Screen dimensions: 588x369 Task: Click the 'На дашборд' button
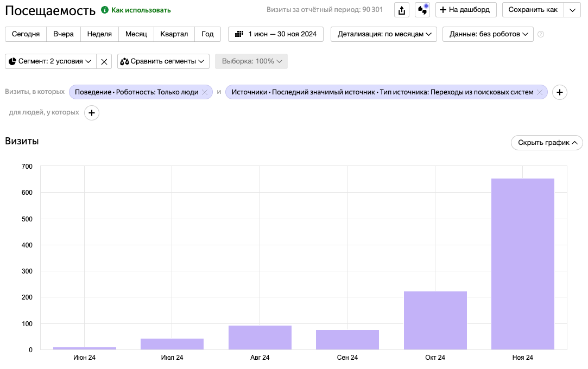point(466,10)
